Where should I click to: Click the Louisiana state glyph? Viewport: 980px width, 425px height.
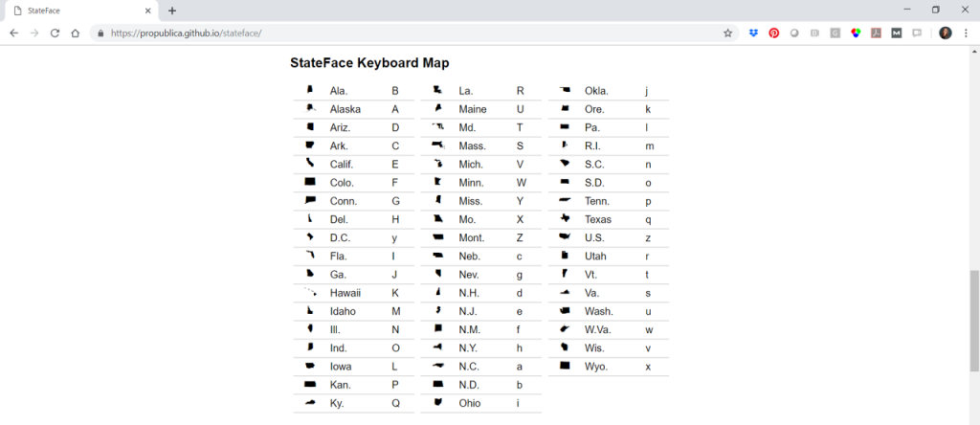(438, 91)
